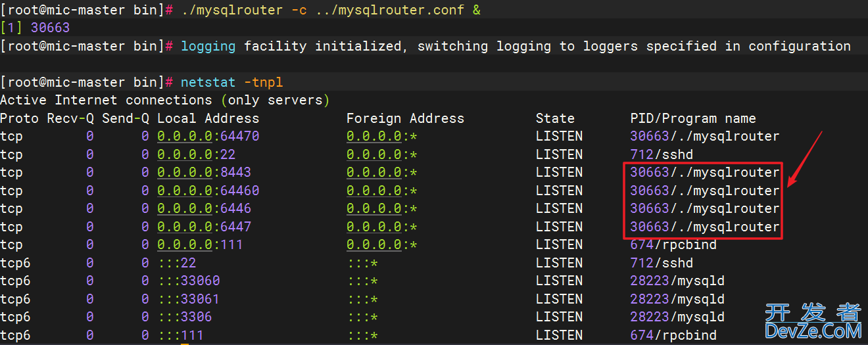Click "Active Internet connections (only servers)" line

pyautogui.click(x=165, y=100)
